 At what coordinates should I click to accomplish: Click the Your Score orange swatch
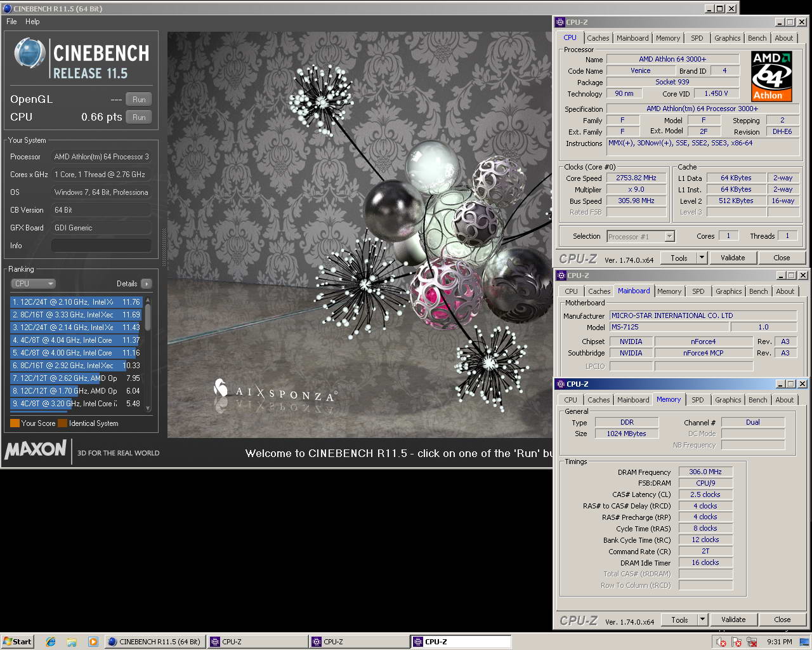(x=15, y=423)
